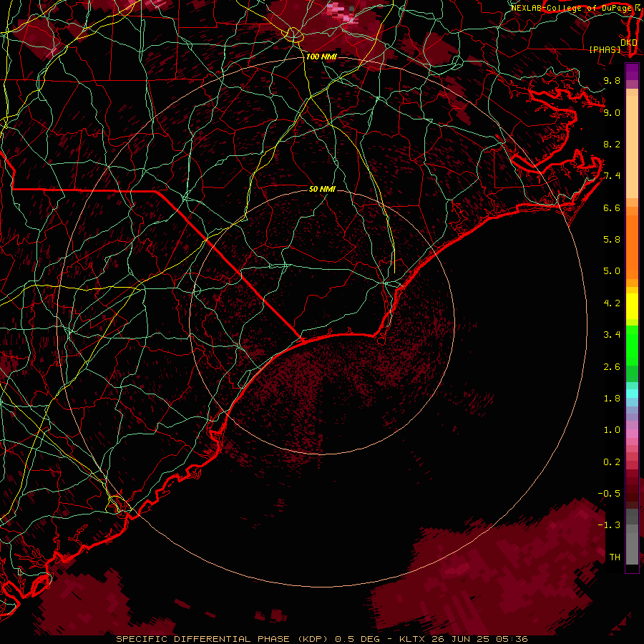Click the [PHAS] legend label
The image size is (644, 644).
click(x=605, y=49)
